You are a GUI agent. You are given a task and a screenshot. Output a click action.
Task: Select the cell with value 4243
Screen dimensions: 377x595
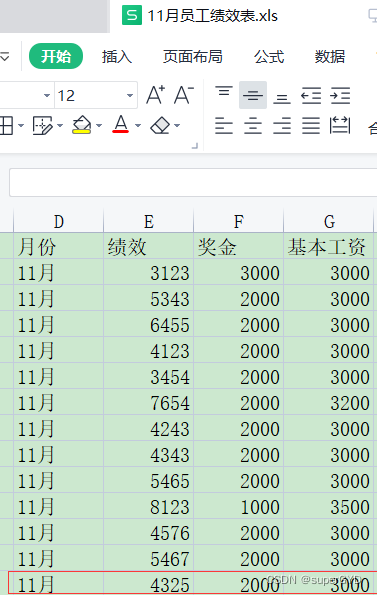(x=149, y=428)
